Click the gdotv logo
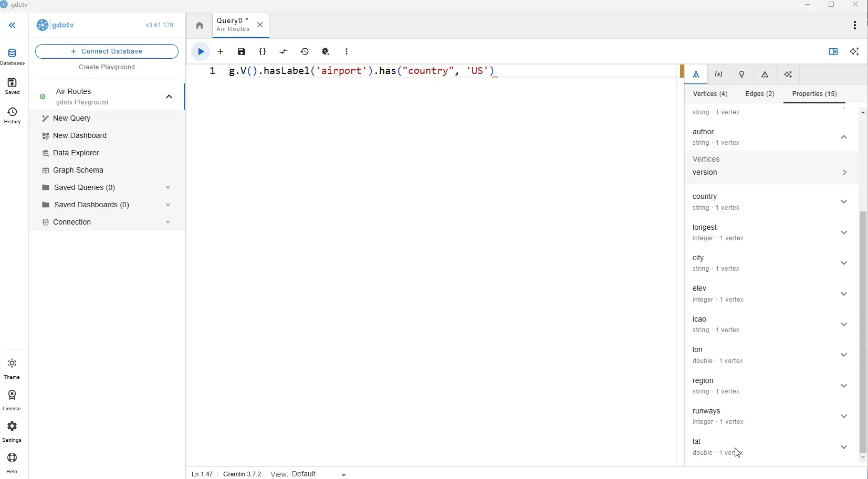The image size is (868, 479). click(x=55, y=25)
